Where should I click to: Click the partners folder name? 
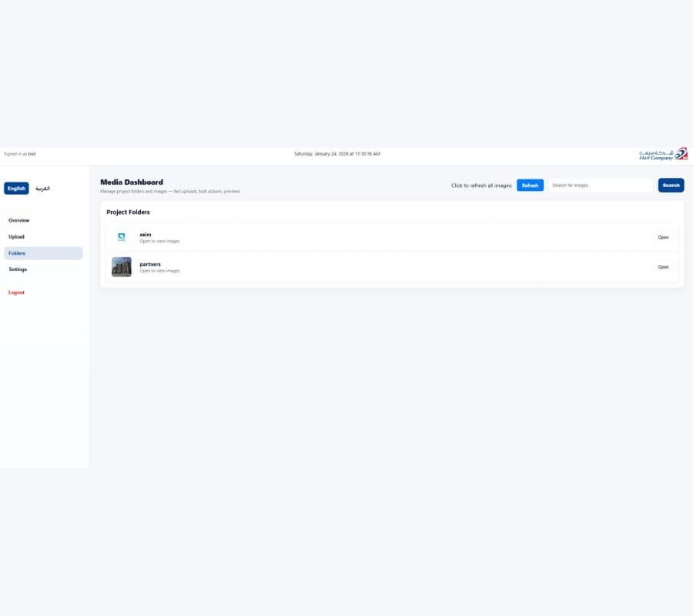(x=150, y=264)
